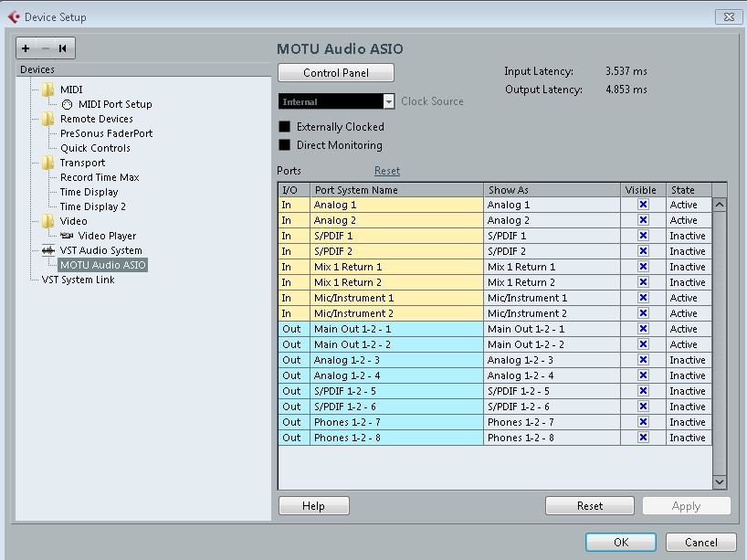747x560 pixels.
Task: Click the Mix 1 Return 2 port system name
Action: pyautogui.click(x=396, y=282)
